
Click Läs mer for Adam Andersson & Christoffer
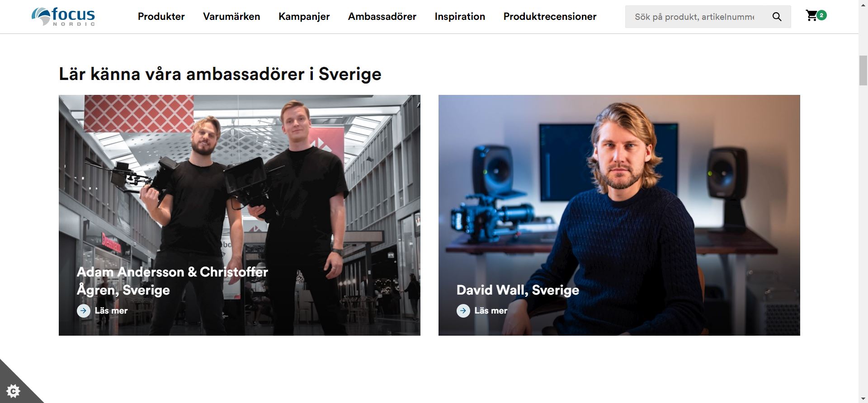[111, 311]
